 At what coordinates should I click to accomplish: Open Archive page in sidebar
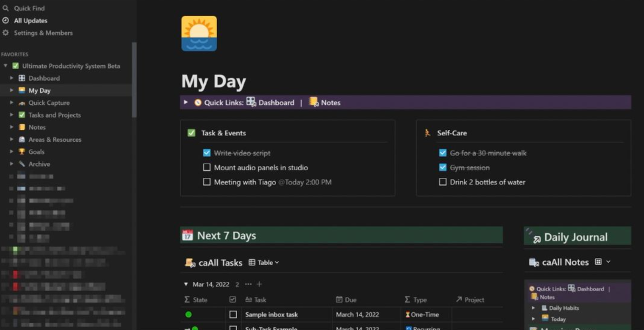(x=39, y=164)
